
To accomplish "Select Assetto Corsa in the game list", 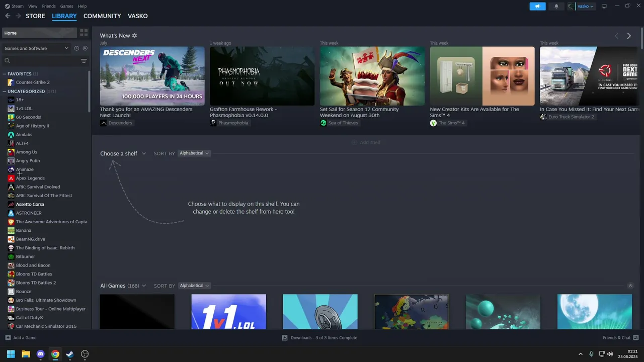I will point(30,204).
